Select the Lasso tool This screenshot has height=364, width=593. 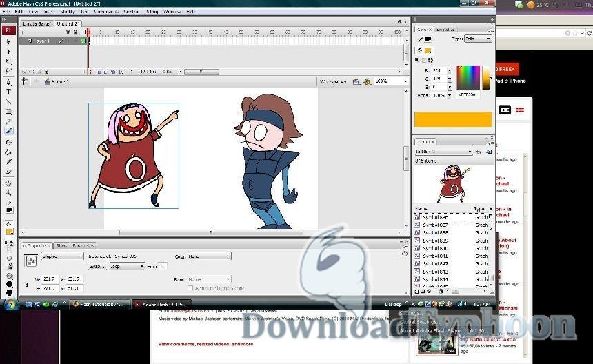tap(9, 70)
